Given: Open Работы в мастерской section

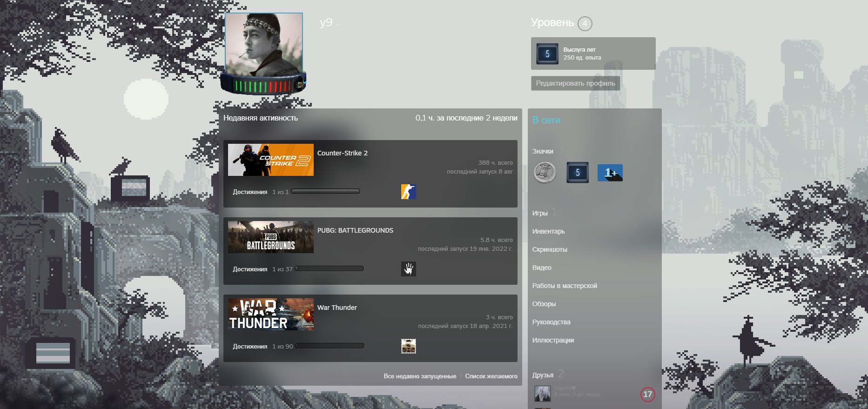Looking at the screenshot, I should click(x=564, y=286).
